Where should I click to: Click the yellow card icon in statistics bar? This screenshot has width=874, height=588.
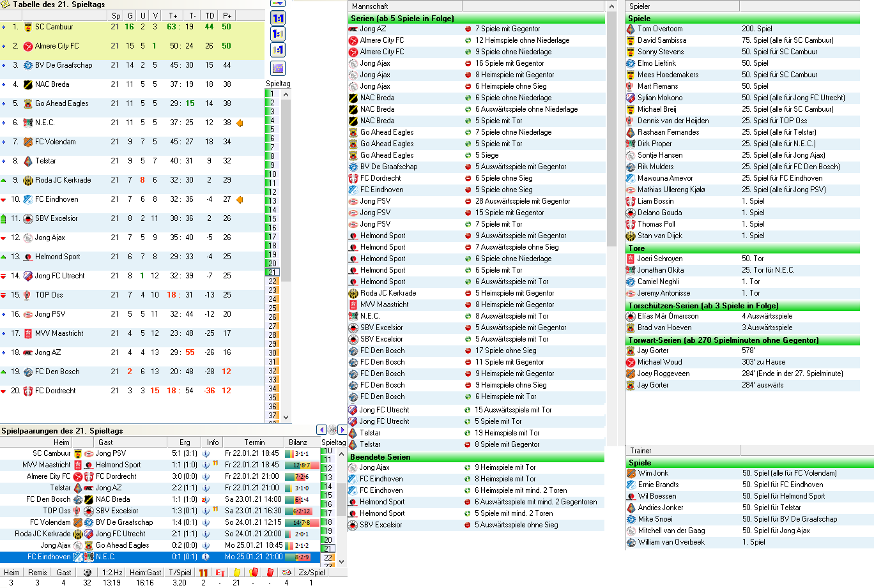pyautogui.click(x=236, y=573)
